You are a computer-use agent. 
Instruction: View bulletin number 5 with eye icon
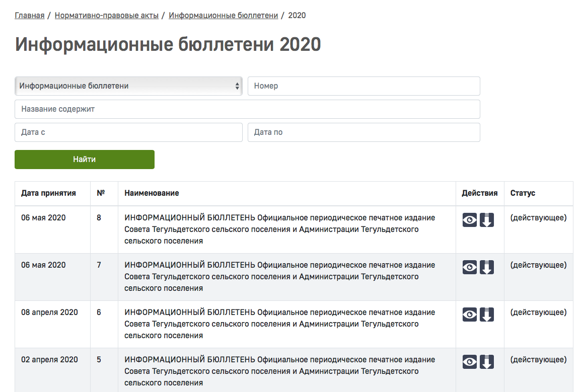click(x=470, y=361)
